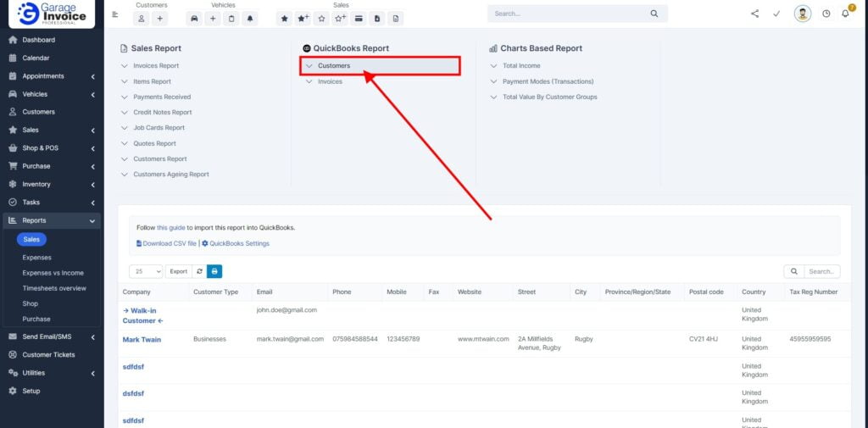
Task: Add new vehicle via plus icon under Vehicles
Action: 213,19
